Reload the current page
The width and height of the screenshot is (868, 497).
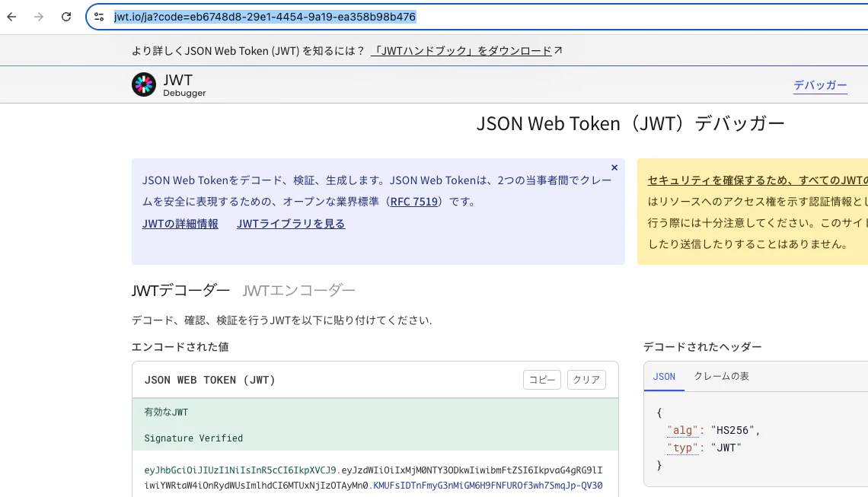coord(66,17)
